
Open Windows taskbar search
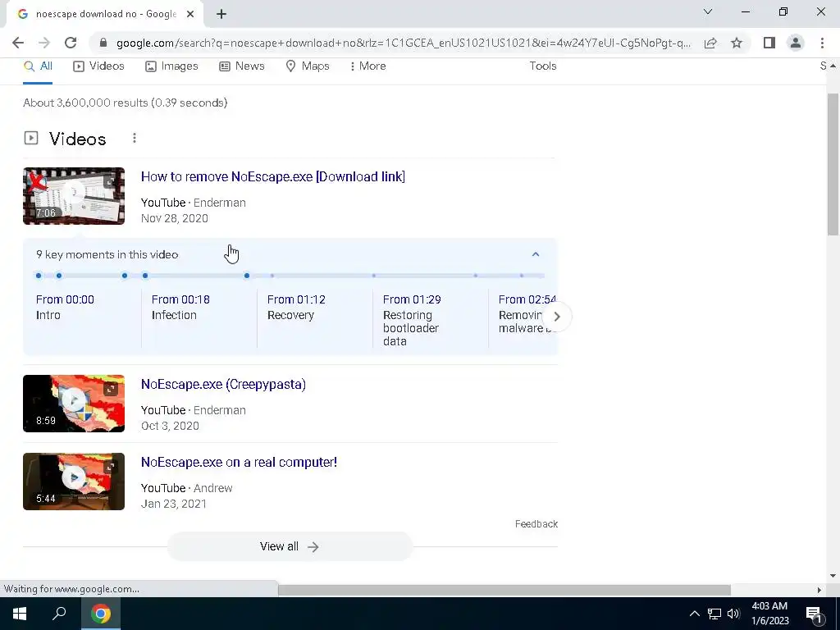pyautogui.click(x=59, y=614)
